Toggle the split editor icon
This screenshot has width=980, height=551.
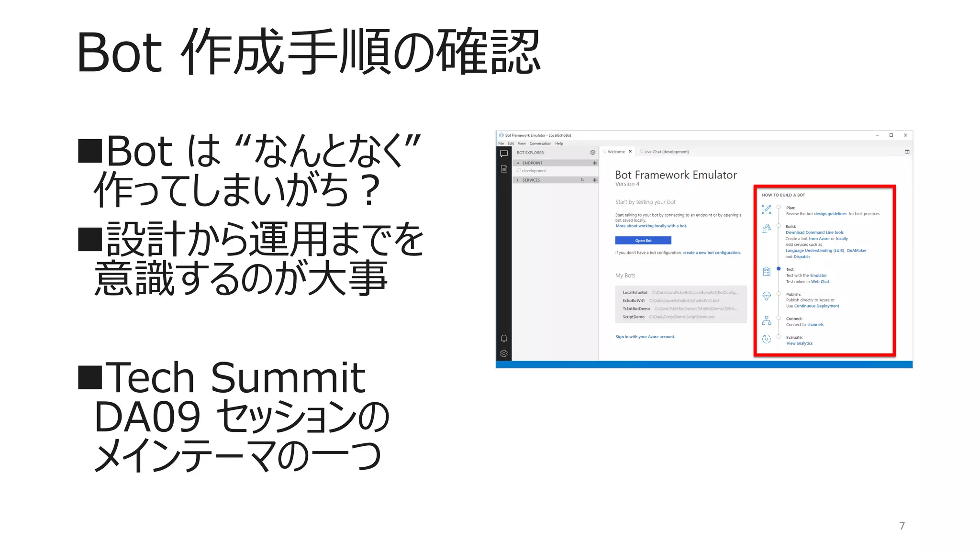907,152
